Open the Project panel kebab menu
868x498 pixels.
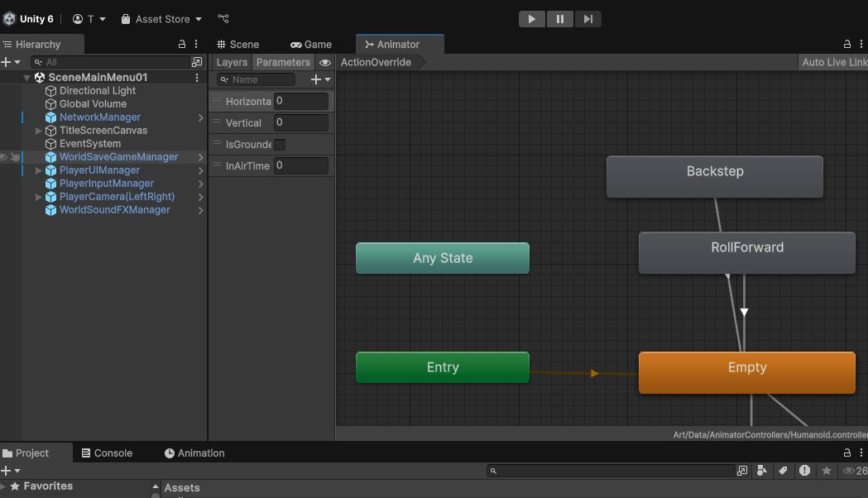click(x=861, y=453)
